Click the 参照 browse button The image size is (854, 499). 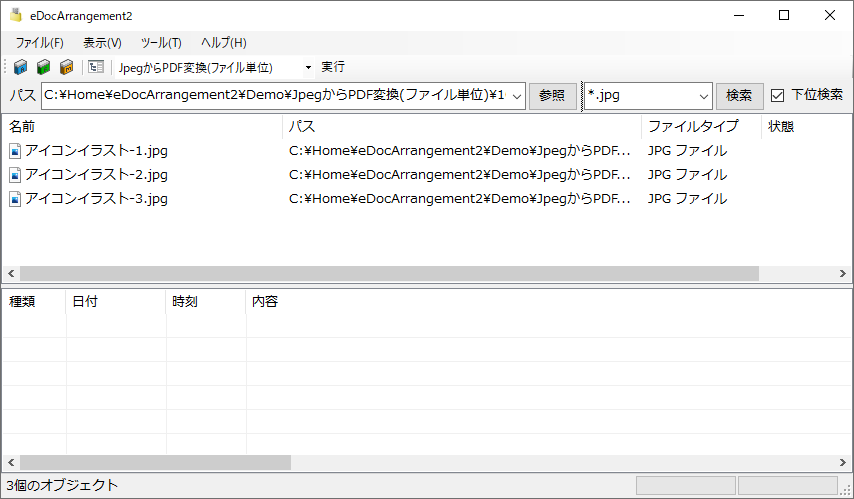pos(552,96)
